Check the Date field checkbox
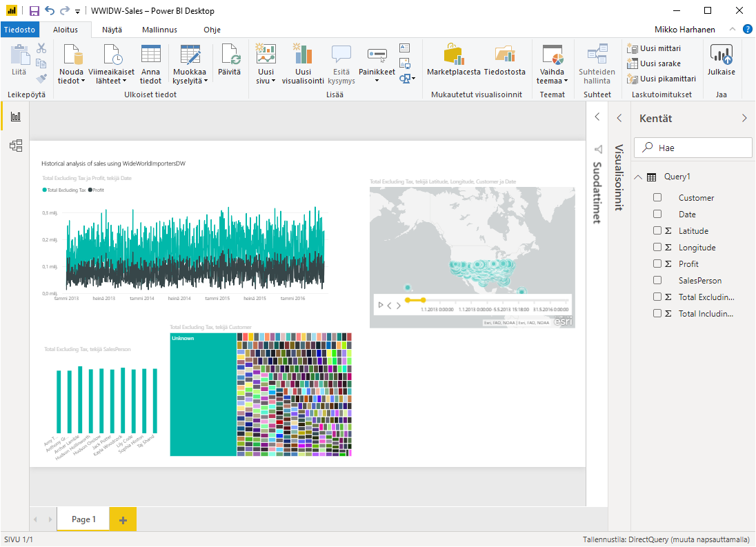Image resolution: width=756 pixels, height=547 pixels. [657, 214]
